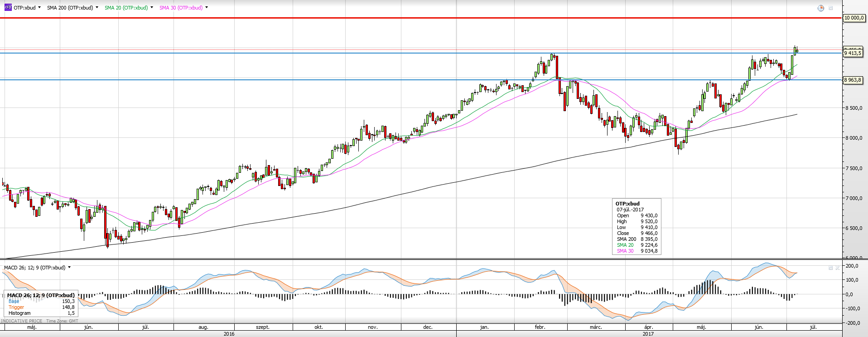868x337 pixels.
Task: Click the MACD Histogram 1,5 value
Action: [x=71, y=313]
